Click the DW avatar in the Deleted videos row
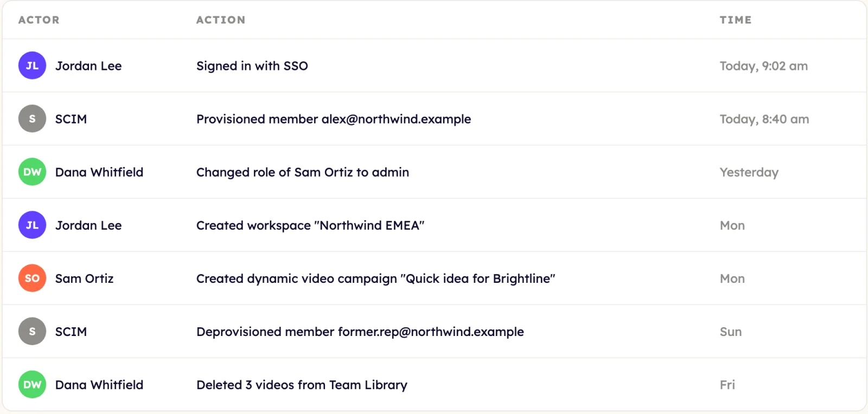 click(32, 384)
